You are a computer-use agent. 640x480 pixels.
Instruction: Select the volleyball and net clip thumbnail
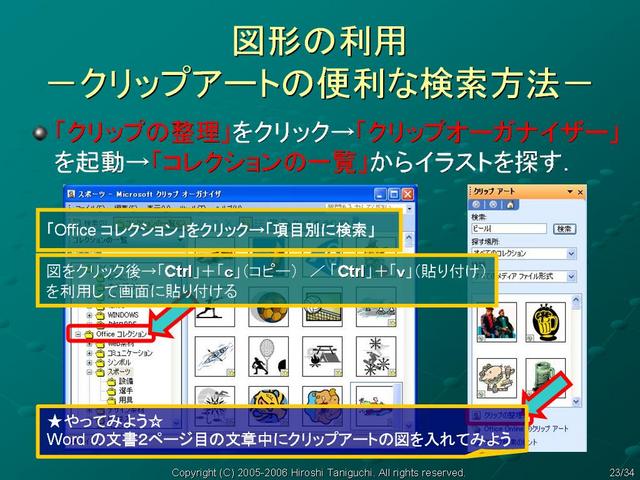[x=322, y=316]
